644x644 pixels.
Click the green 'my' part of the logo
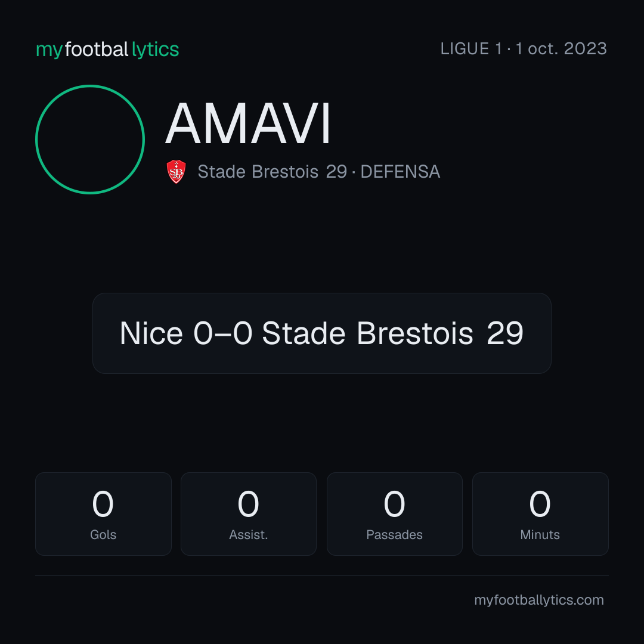point(49,51)
